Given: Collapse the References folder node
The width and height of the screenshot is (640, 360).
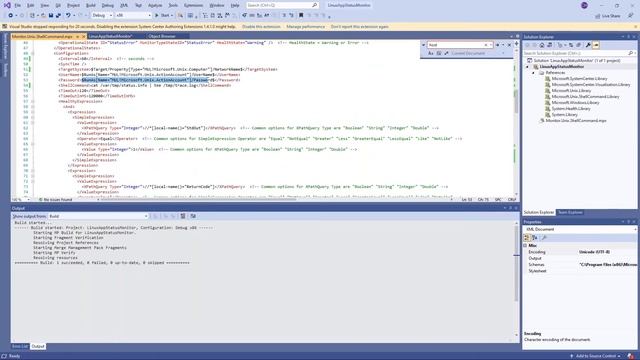Looking at the screenshot, I should point(533,73).
